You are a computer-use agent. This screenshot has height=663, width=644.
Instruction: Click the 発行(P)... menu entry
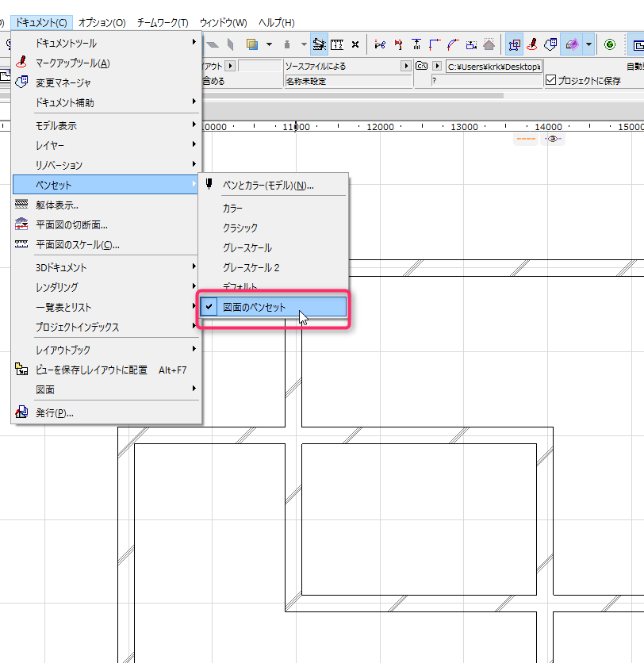click(x=105, y=412)
